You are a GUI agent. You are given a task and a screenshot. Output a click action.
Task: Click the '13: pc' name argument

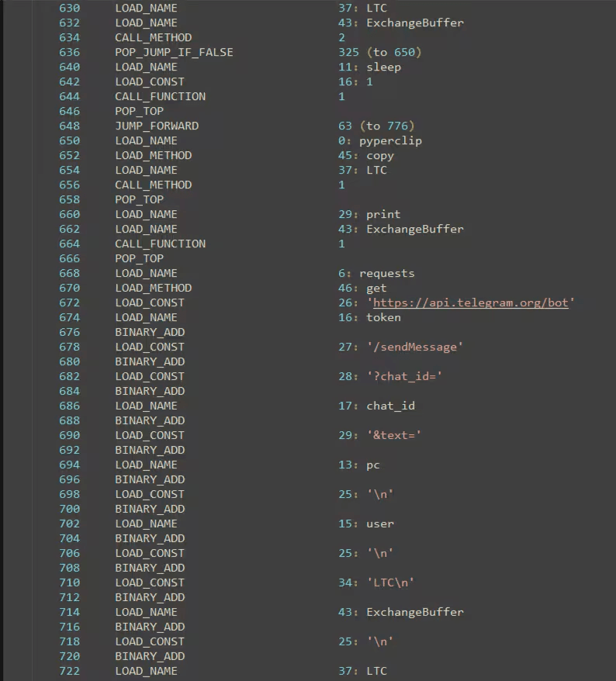(359, 465)
